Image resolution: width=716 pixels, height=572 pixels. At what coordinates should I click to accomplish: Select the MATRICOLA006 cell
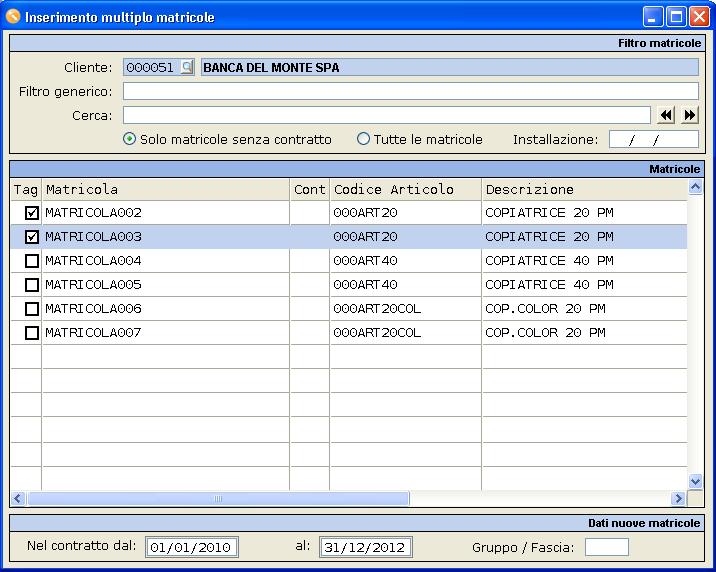click(x=166, y=309)
